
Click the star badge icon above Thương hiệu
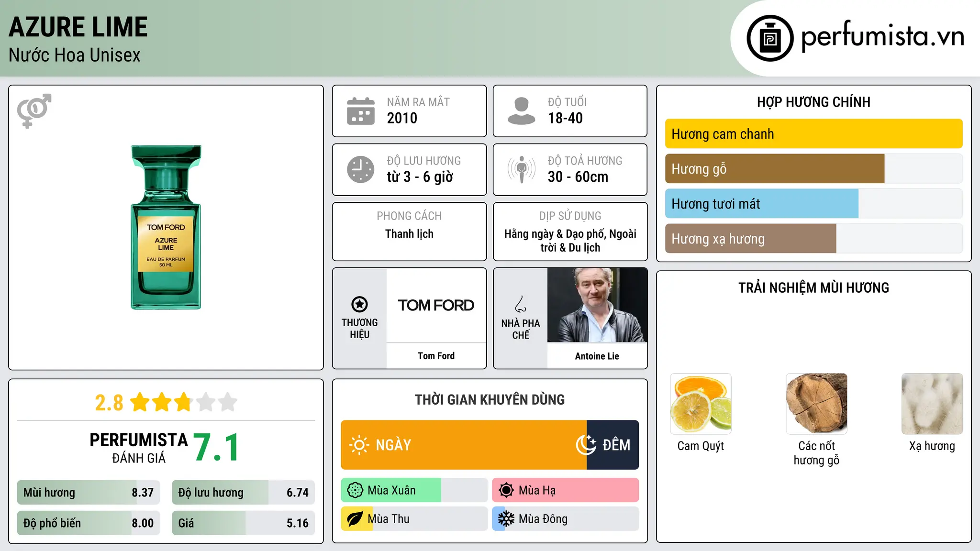[x=359, y=304]
